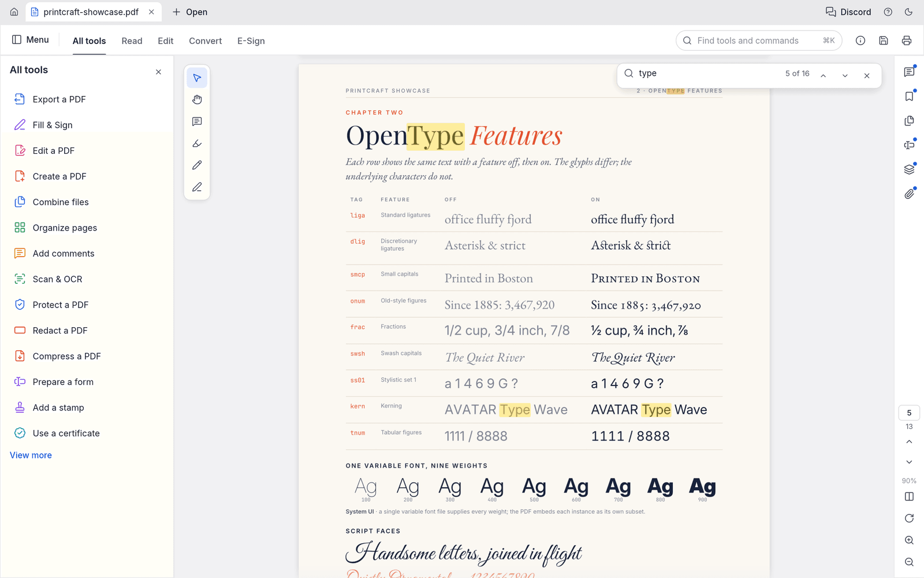This screenshot has height=578, width=924.
Task: Open the layers panel
Action: [x=910, y=169]
